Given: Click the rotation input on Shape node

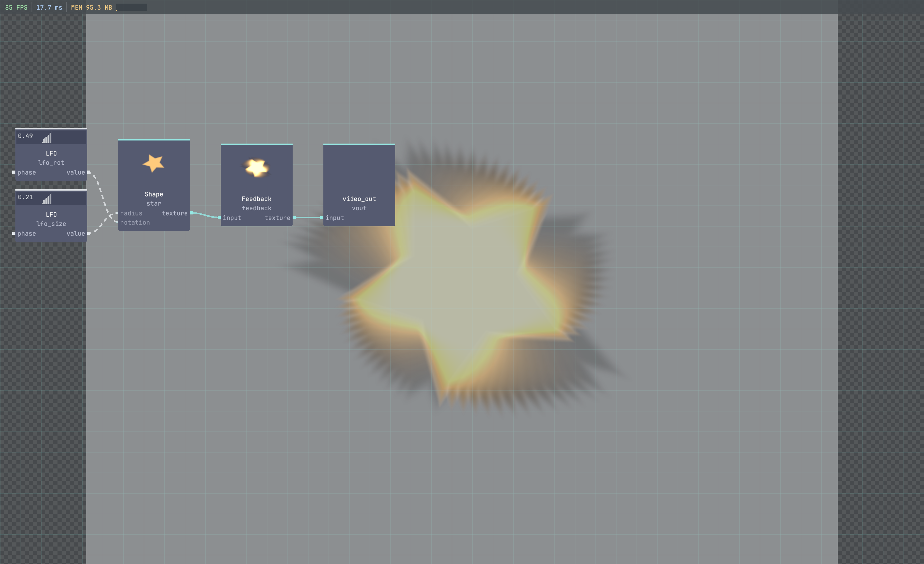Looking at the screenshot, I should [x=135, y=222].
